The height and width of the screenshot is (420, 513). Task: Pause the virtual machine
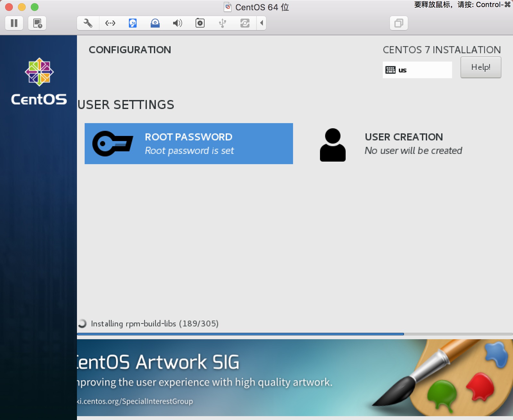[14, 23]
